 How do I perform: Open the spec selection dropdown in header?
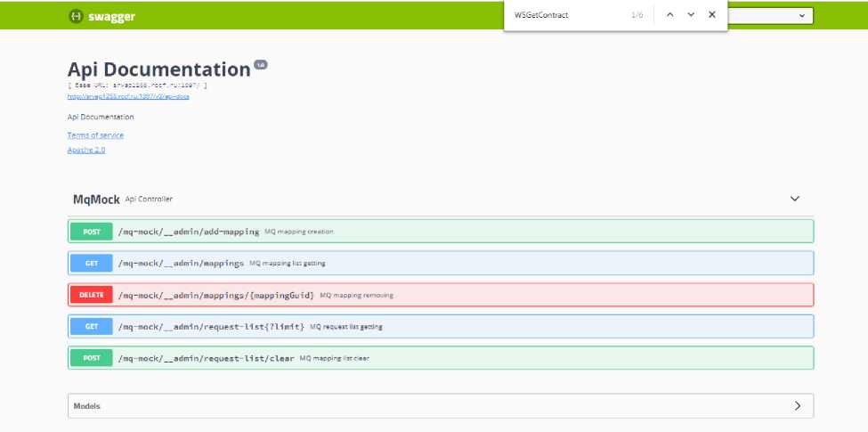771,15
